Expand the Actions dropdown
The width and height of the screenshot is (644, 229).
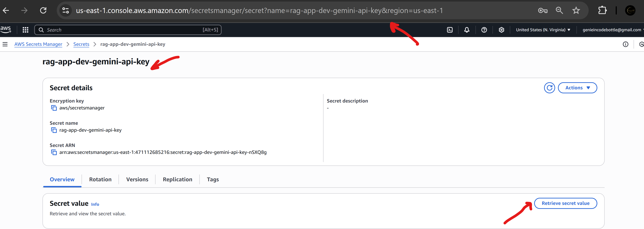coord(577,88)
